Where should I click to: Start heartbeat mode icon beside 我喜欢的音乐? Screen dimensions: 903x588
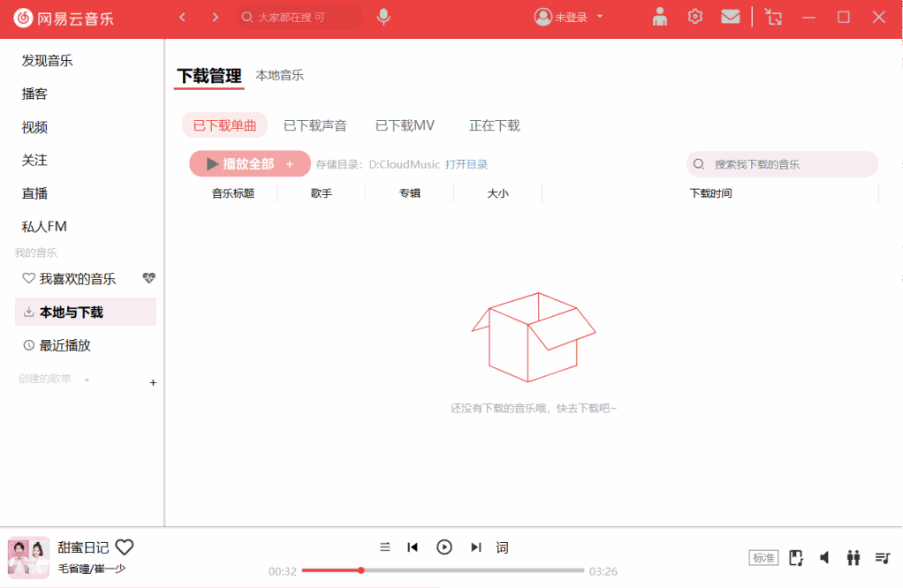[x=148, y=278]
